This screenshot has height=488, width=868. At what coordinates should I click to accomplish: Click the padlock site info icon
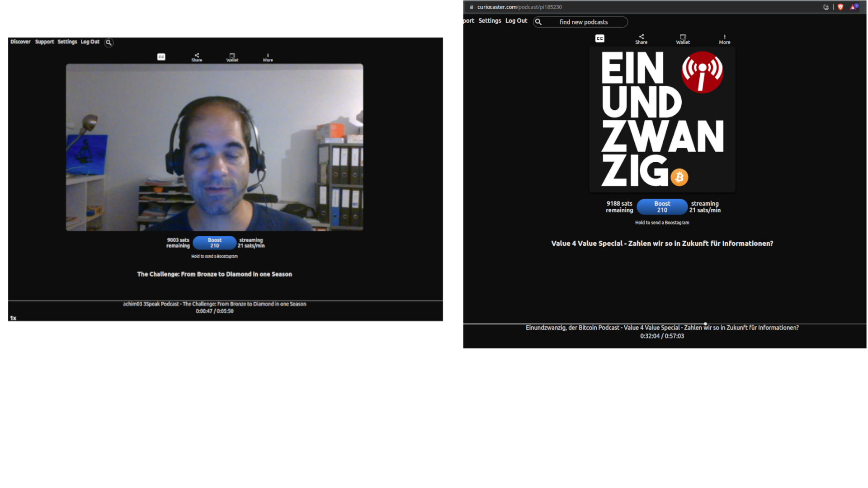(471, 7)
